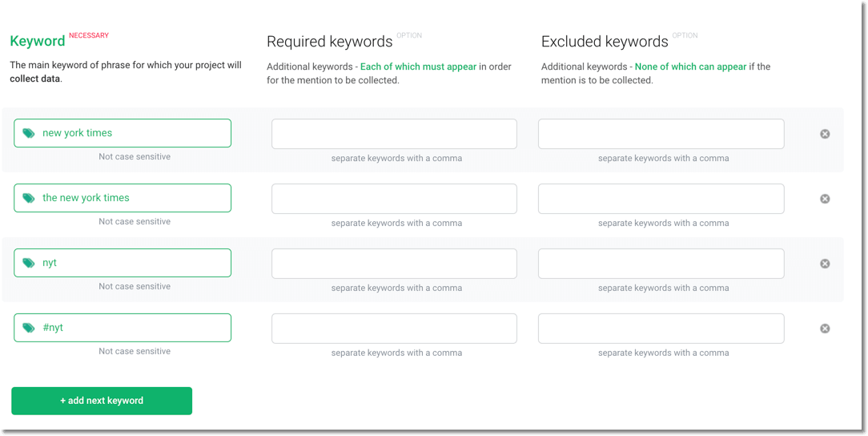Click Excluded keywords field for 'the new york times'
This screenshot has width=868, height=436.
pyautogui.click(x=661, y=198)
